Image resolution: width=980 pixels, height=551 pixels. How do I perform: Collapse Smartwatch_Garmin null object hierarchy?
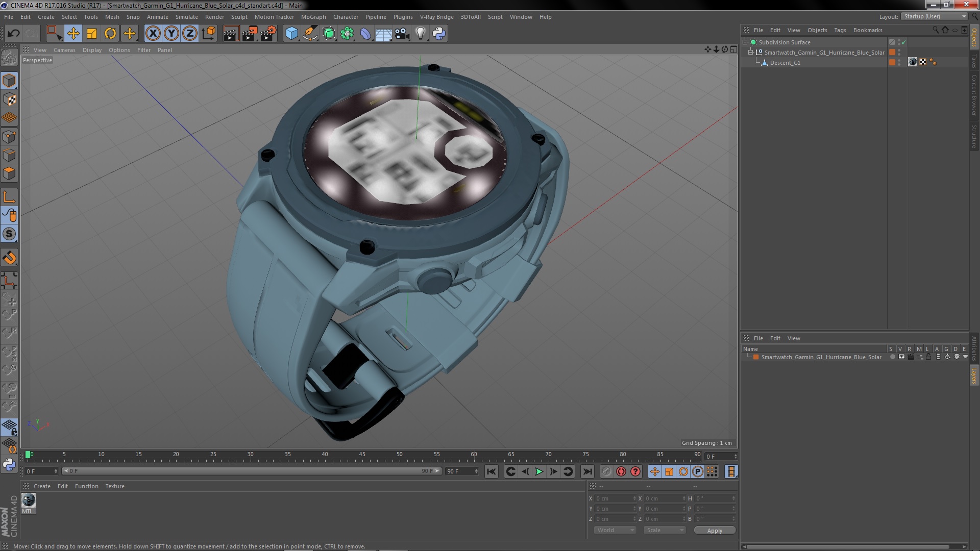[751, 53]
